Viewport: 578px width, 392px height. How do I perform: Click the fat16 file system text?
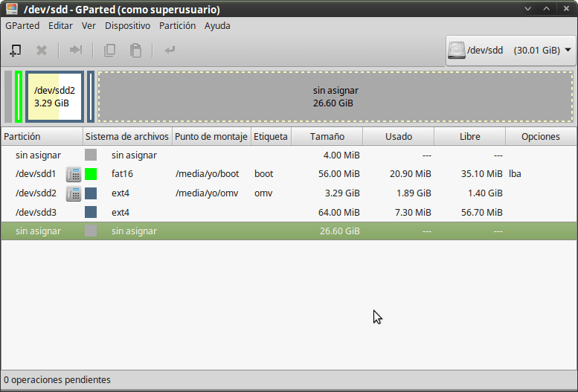click(122, 174)
